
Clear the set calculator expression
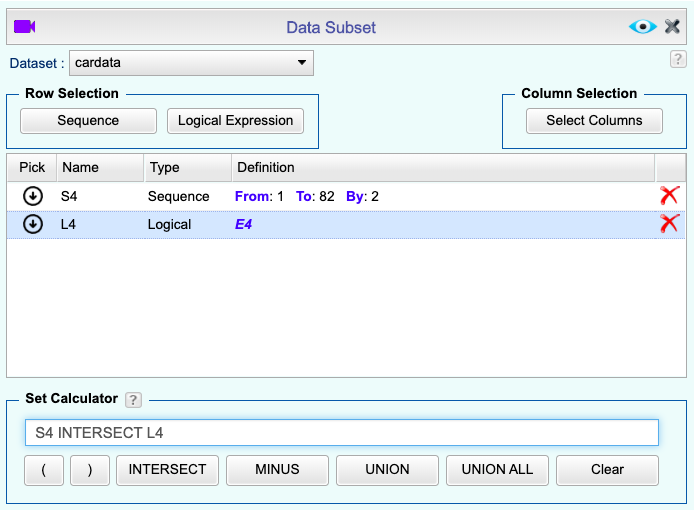pos(607,469)
